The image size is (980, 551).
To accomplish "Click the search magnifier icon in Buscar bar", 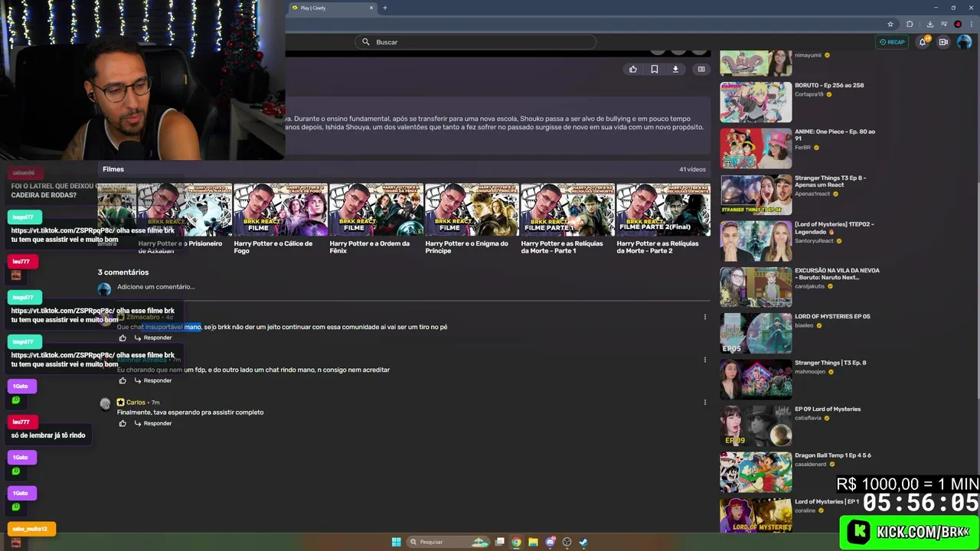I will point(366,42).
